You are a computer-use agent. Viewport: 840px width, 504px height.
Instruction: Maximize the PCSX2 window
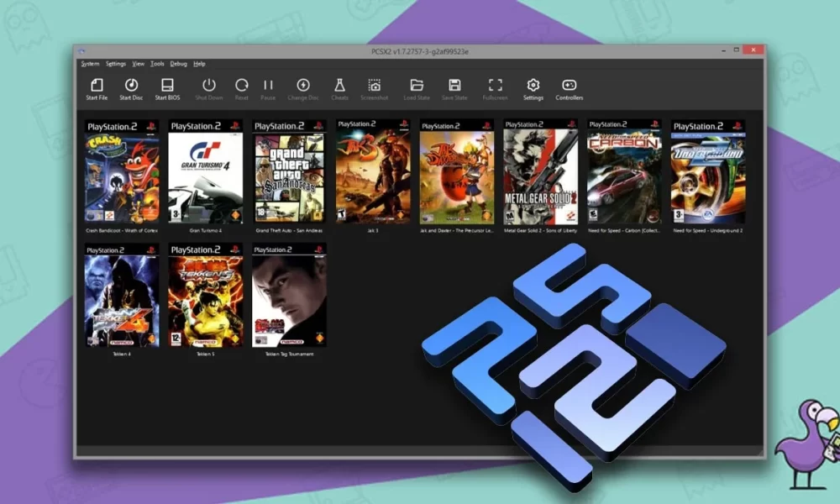737,50
